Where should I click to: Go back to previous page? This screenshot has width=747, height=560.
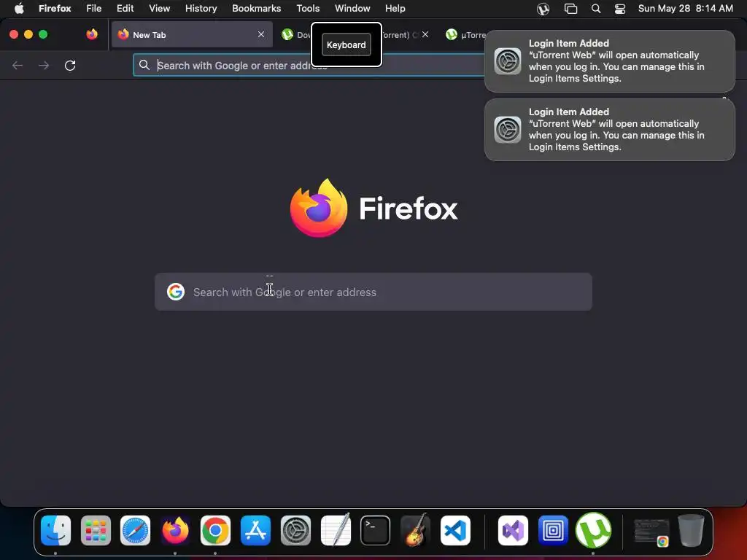tap(18, 65)
